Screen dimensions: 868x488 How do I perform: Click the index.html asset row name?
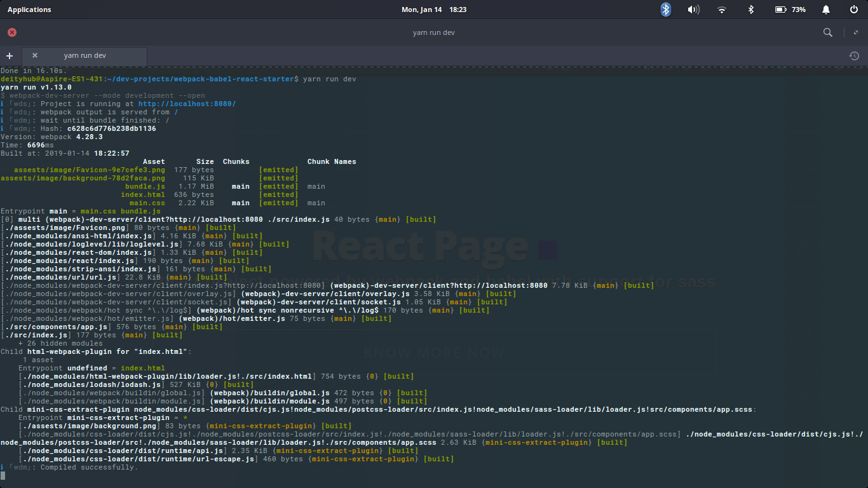click(143, 194)
